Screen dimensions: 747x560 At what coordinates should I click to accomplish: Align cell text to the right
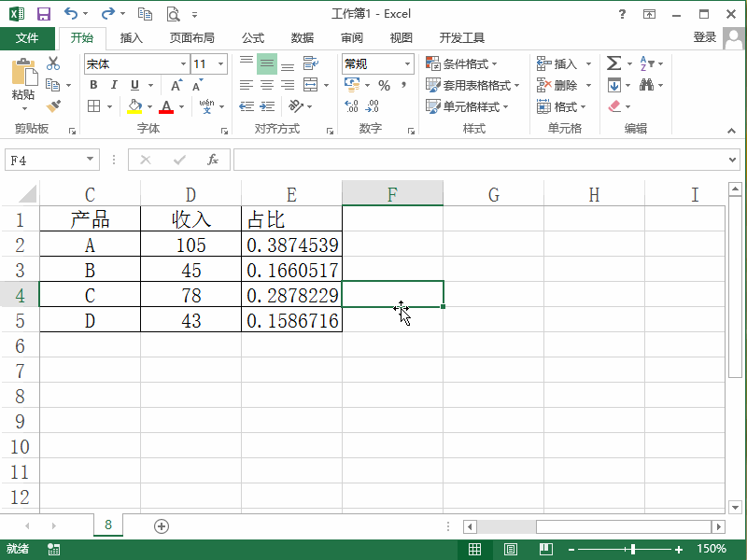288,85
